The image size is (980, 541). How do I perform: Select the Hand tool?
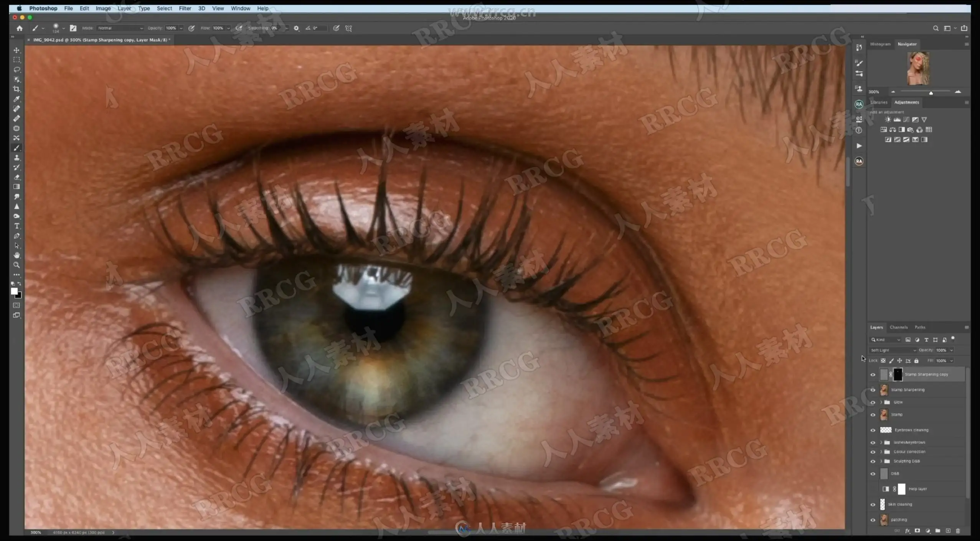(16, 255)
